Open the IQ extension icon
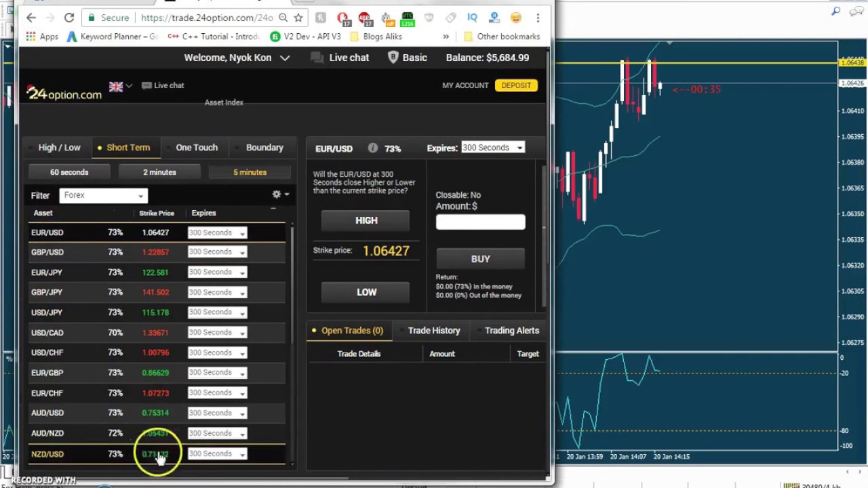 [x=472, y=18]
